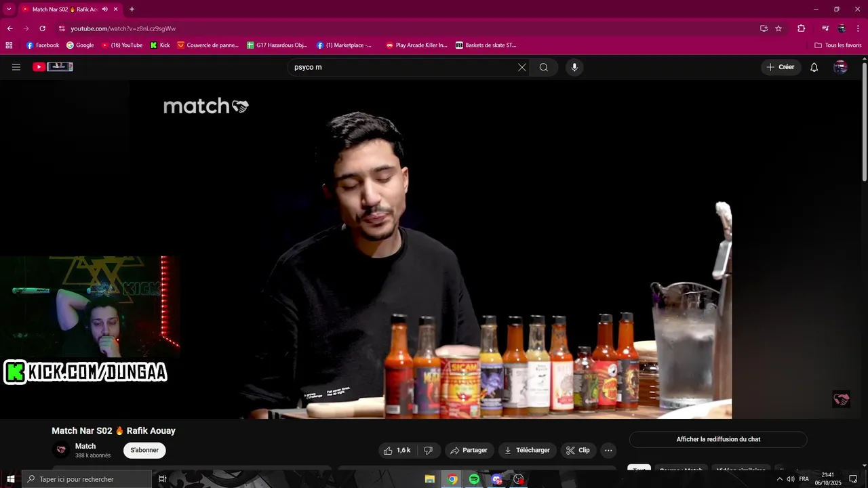Mute the tab via speaker icon
This screenshot has width=868, height=488.
[x=104, y=9]
